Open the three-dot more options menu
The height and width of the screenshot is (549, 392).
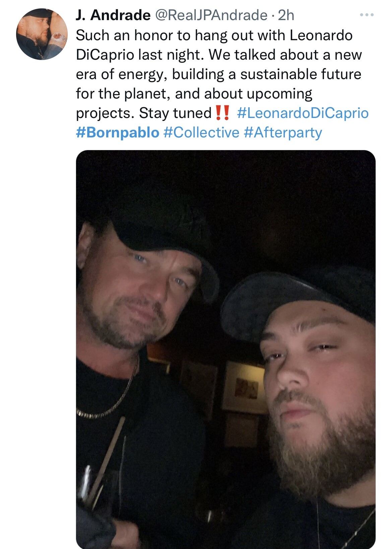pyautogui.click(x=367, y=15)
